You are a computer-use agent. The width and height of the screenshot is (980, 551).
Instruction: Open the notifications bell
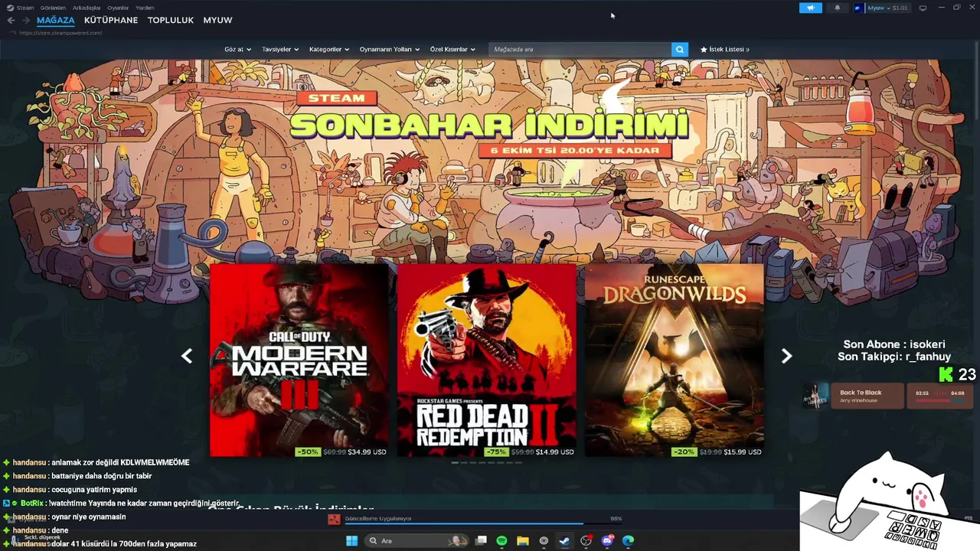click(x=837, y=8)
